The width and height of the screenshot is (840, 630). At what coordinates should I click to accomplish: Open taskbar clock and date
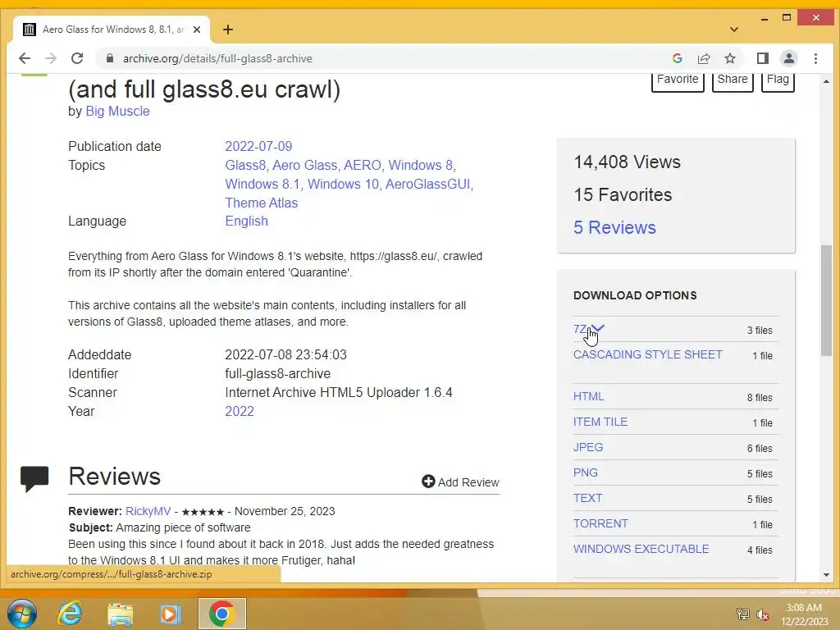click(804, 614)
